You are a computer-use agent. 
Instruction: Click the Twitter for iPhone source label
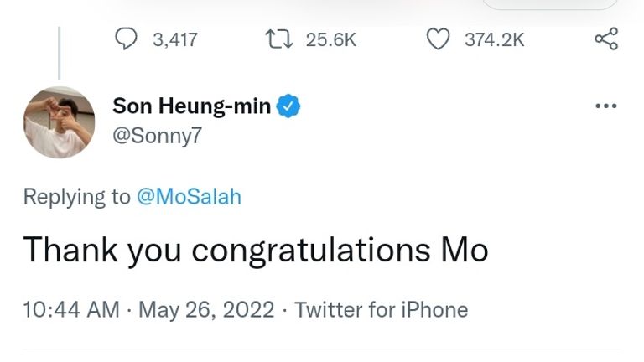tap(382, 309)
